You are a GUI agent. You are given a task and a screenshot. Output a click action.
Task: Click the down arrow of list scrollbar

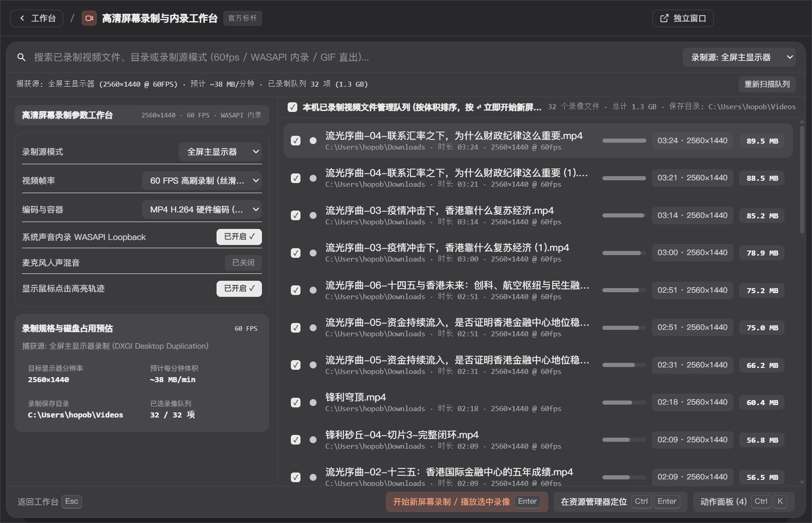(802, 482)
